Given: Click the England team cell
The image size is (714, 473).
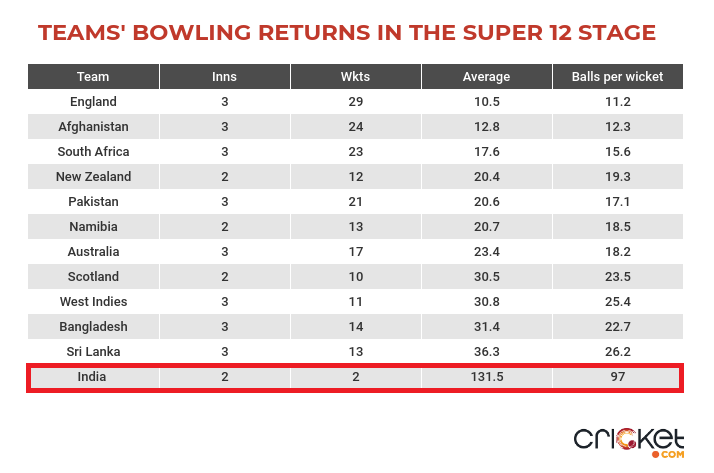Looking at the screenshot, I should 93,102.
